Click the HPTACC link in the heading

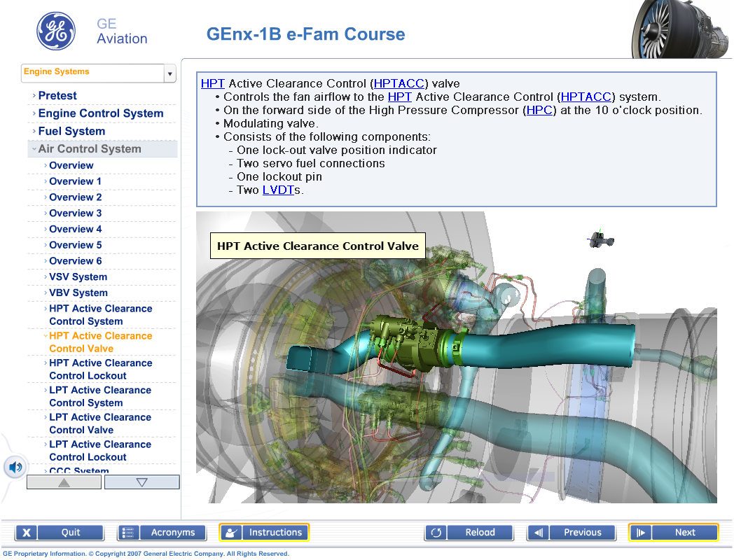coord(399,83)
